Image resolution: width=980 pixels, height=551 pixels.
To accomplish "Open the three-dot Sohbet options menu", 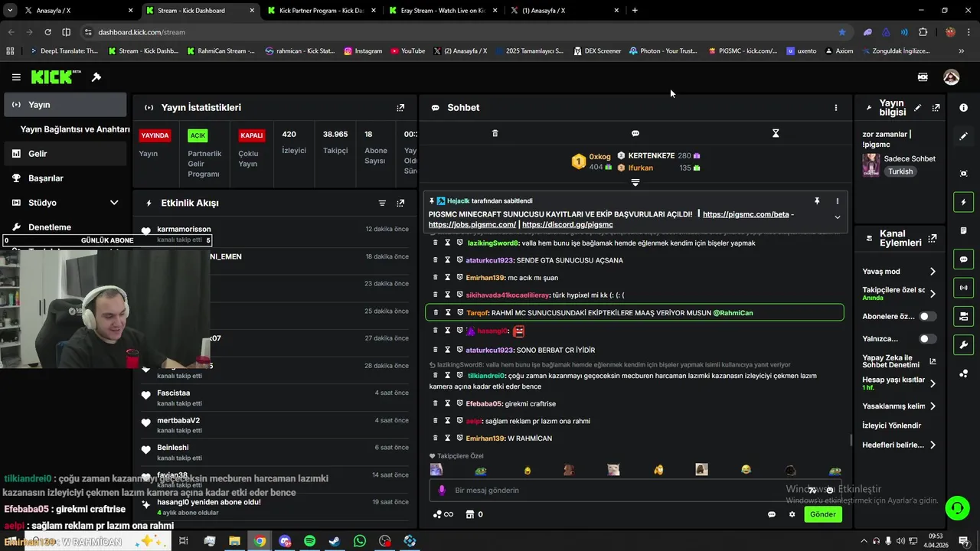I will click(836, 108).
